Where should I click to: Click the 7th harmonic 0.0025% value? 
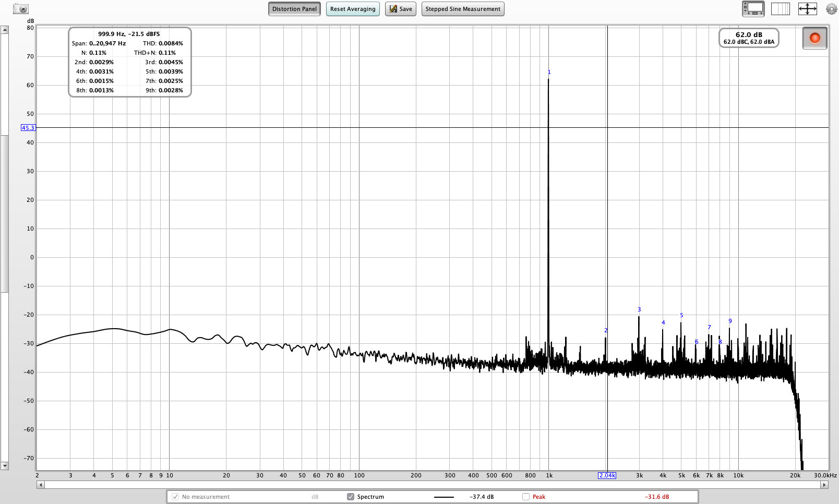171,81
